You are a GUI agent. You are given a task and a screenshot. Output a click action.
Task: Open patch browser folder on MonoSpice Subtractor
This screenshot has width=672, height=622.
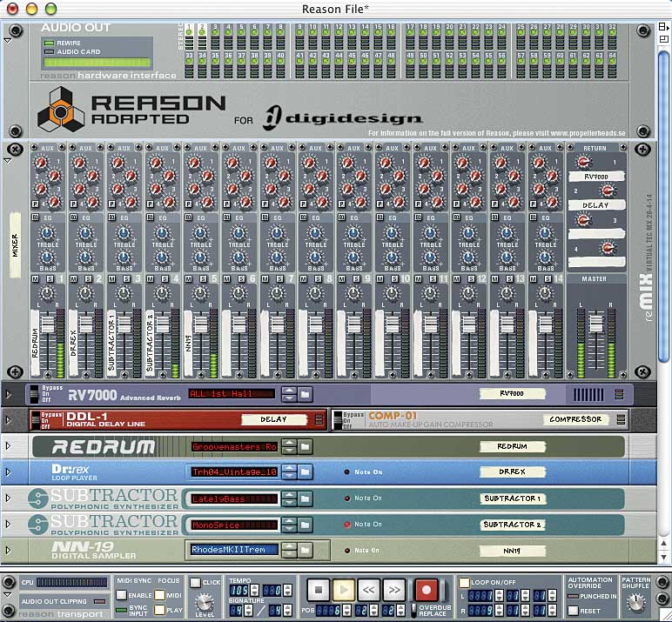(306, 525)
